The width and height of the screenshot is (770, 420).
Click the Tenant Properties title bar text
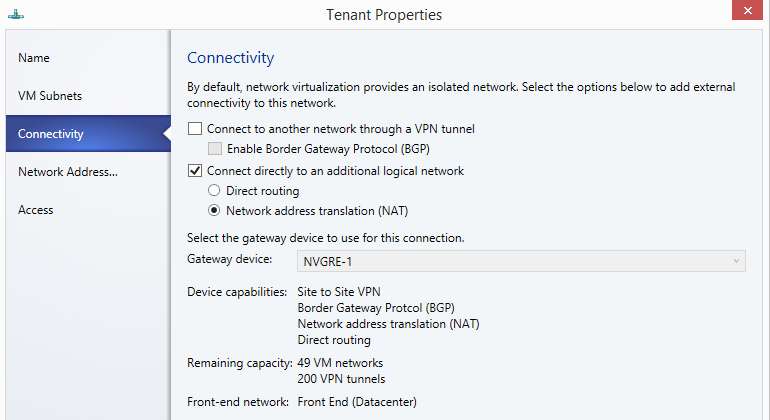coord(384,15)
